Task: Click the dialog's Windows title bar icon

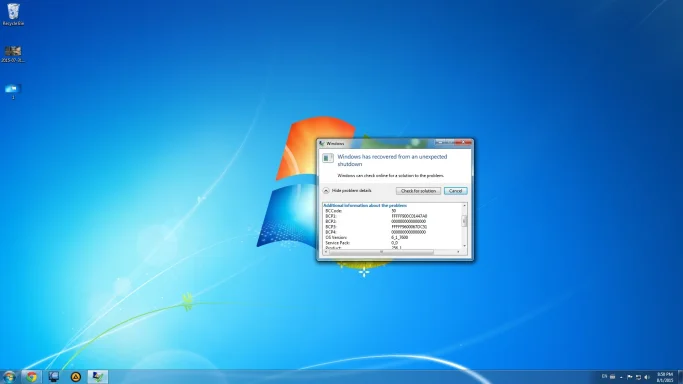Action: click(321, 143)
